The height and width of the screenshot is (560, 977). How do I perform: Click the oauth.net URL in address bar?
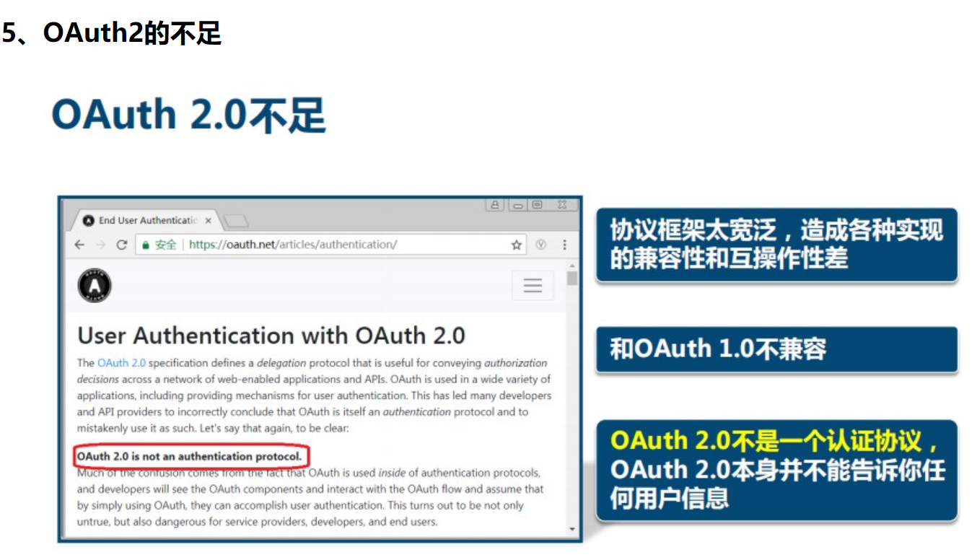tap(293, 245)
